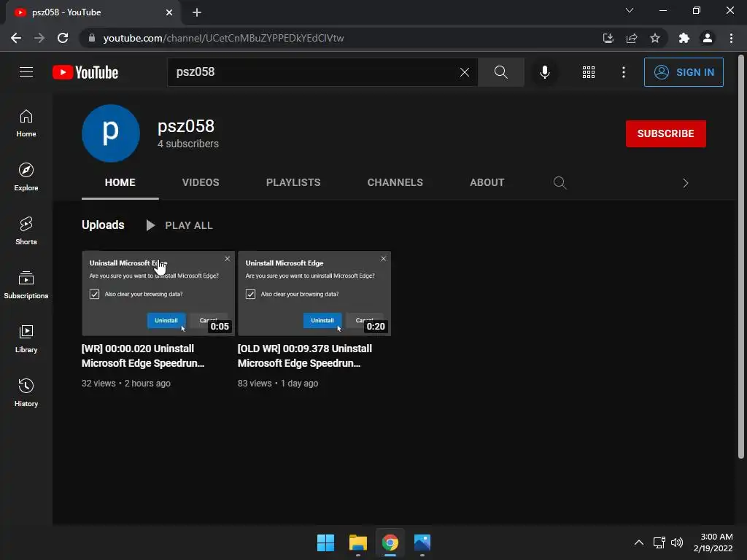Open the 0:05 video thumbnail
The height and width of the screenshot is (560, 747).
point(158,293)
